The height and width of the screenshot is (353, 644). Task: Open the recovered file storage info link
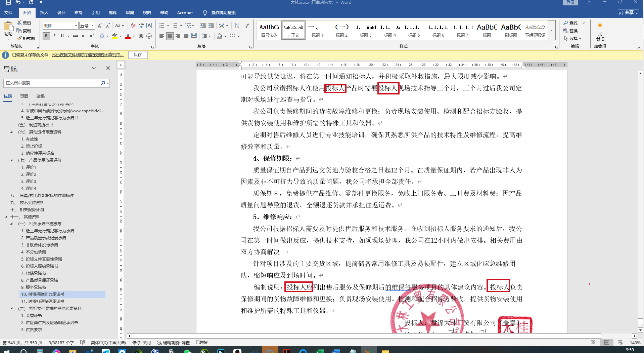[88, 55]
